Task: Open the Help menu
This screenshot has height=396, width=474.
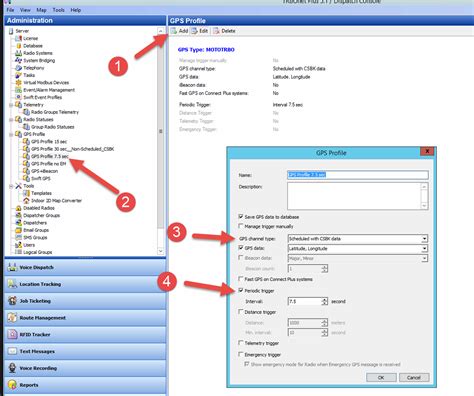Action: click(76, 10)
